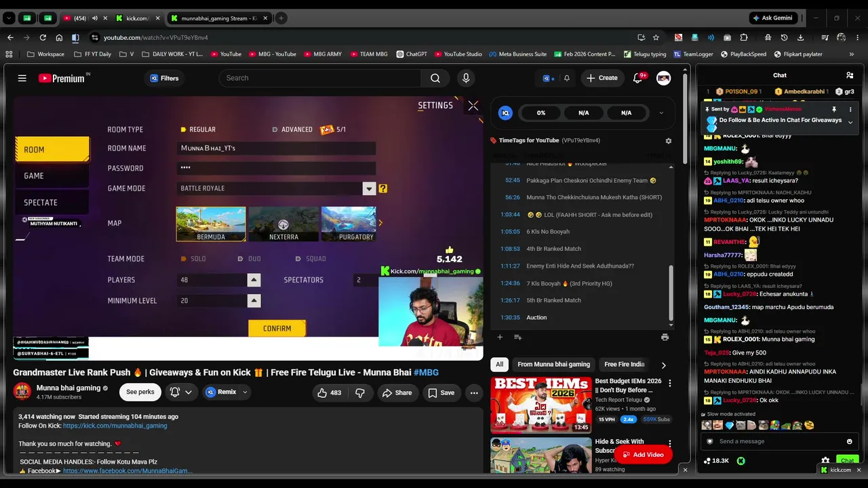The width and height of the screenshot is (868, 488).
Task: Choose Solo team mode
Action: 193,259
